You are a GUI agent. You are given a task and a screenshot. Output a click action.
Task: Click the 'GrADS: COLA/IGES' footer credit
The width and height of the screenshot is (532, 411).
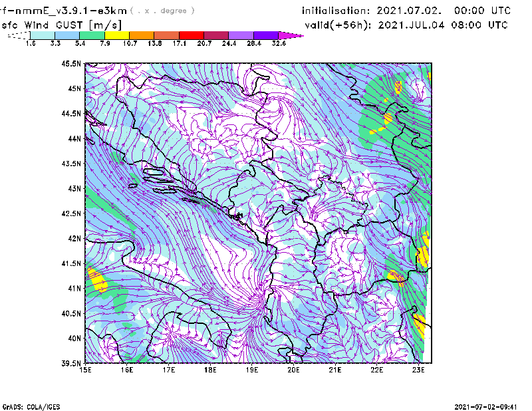click(31, 407)
